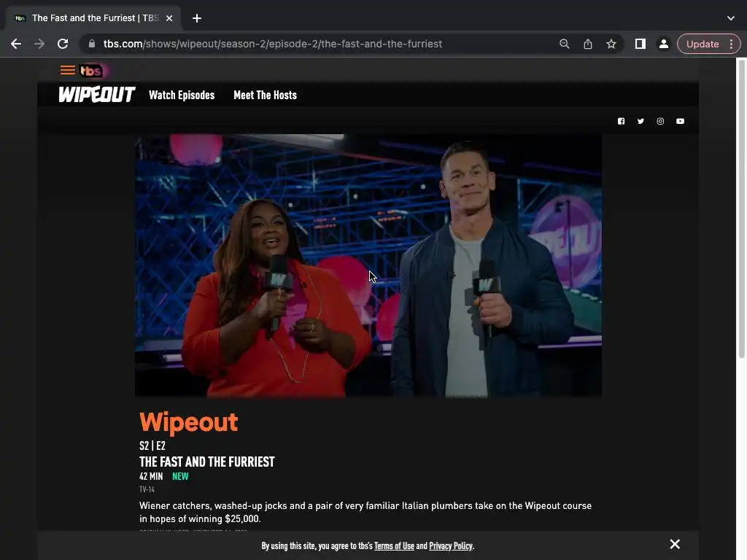
Task: Toggle the browser side panel
Action: (x=640, y=44)
